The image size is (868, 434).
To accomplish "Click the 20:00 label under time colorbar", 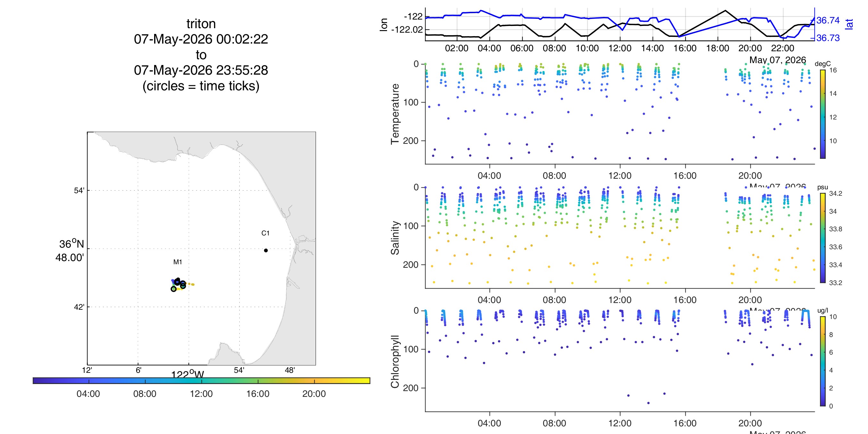I will 314,394.
